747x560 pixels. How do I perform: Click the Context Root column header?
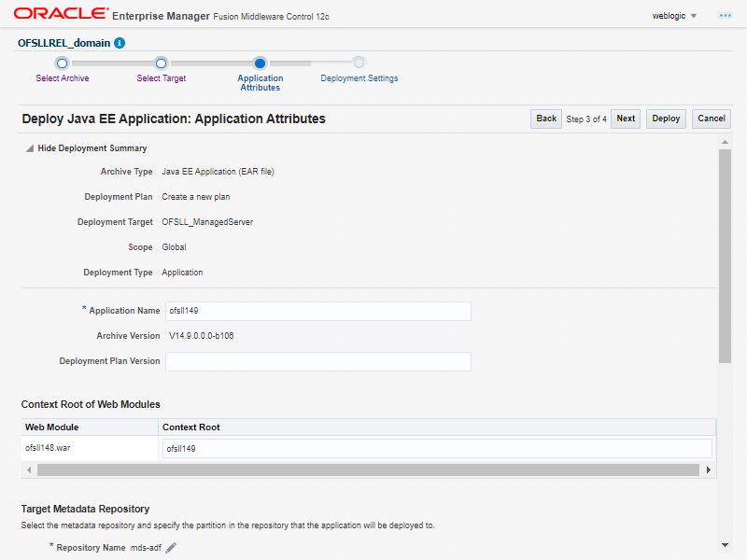(437, 427)
